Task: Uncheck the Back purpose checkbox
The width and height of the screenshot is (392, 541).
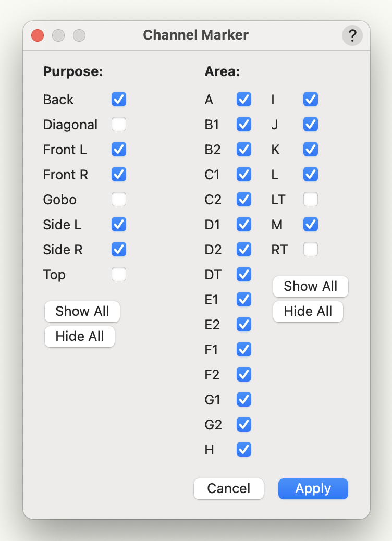Action: 119,99
